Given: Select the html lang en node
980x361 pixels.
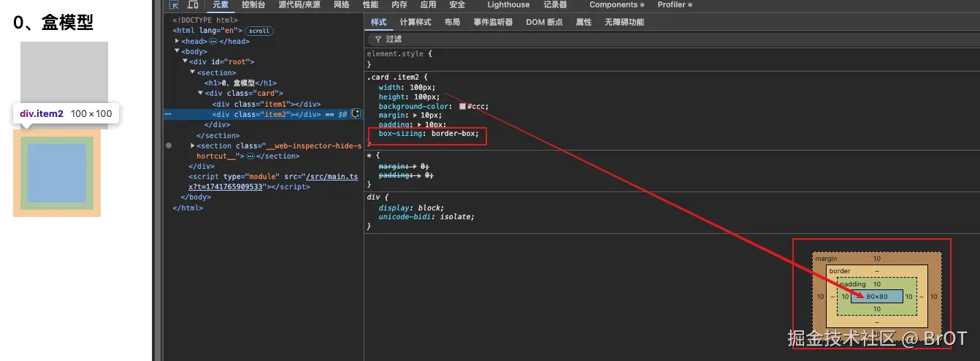Looking at the screenshot, I should (x=207, y=31).
